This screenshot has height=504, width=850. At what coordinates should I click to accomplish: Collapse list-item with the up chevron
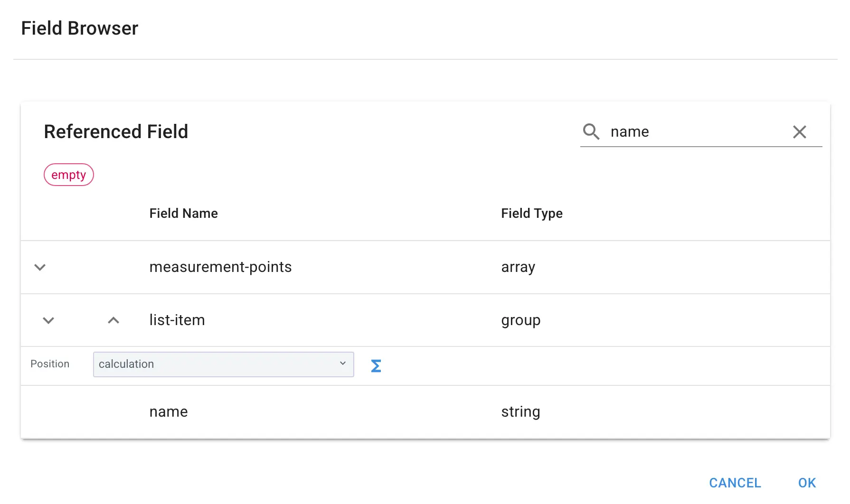113,320
